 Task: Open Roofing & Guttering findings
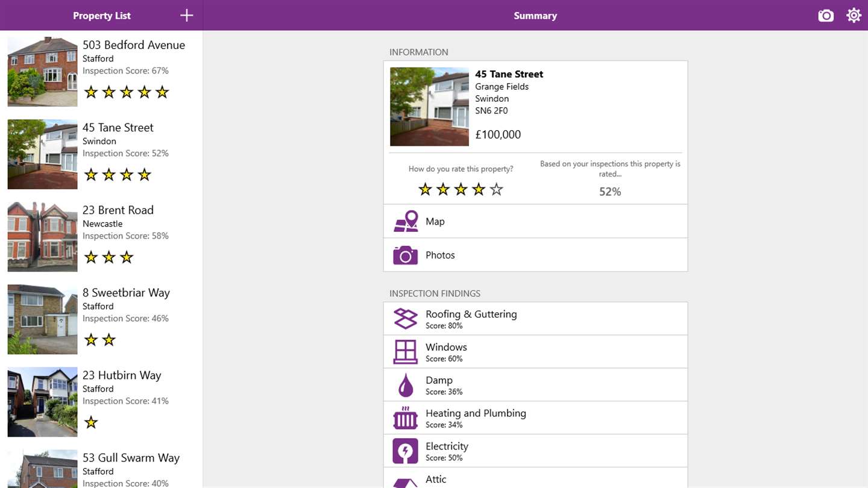[535, 319]
